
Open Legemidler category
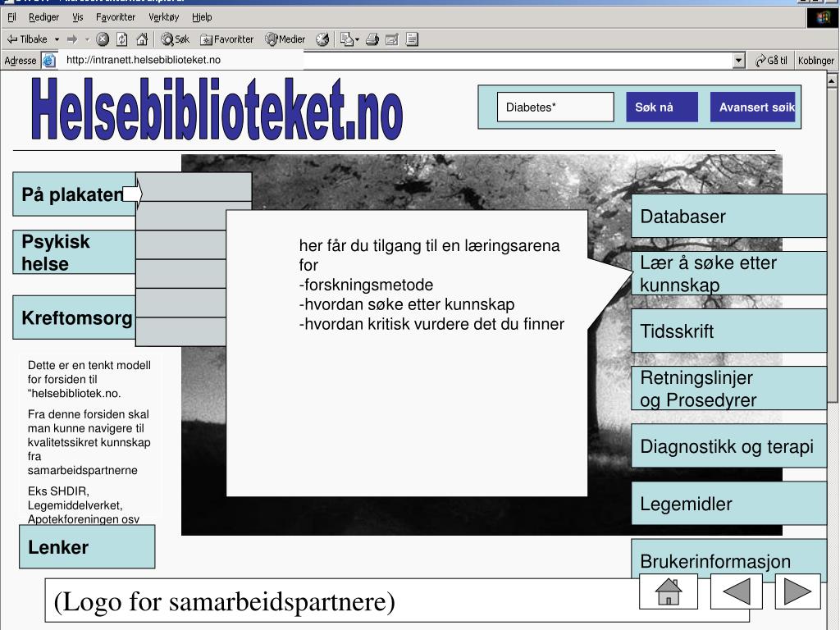pyautogui.click(x=728, y=503)
